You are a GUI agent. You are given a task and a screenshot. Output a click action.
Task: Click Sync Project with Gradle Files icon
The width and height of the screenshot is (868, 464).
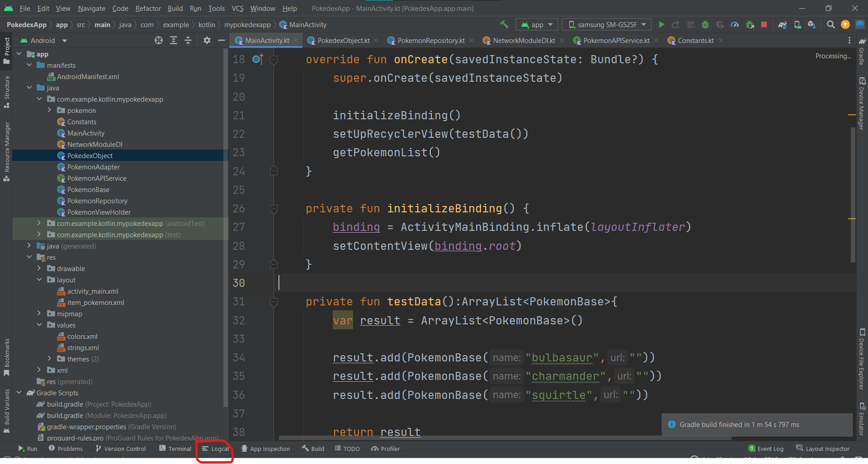pos(783,24)
